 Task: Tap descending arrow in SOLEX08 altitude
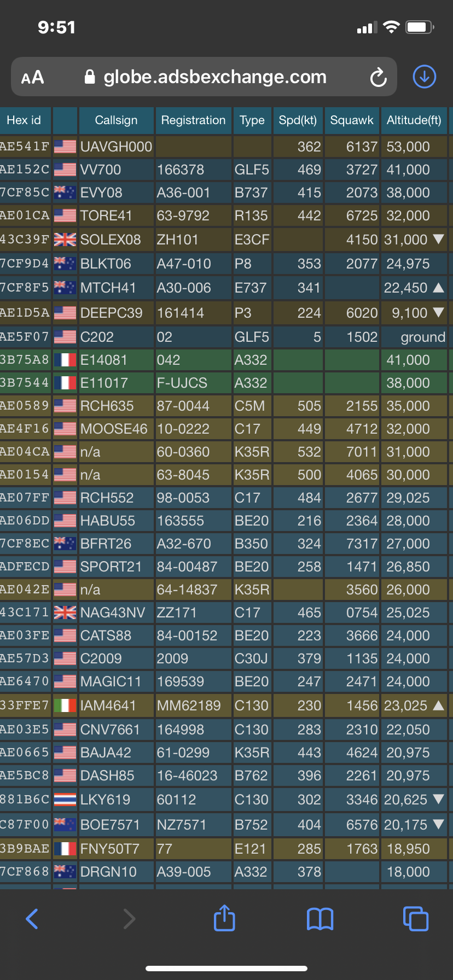click(x=438, y=240)
